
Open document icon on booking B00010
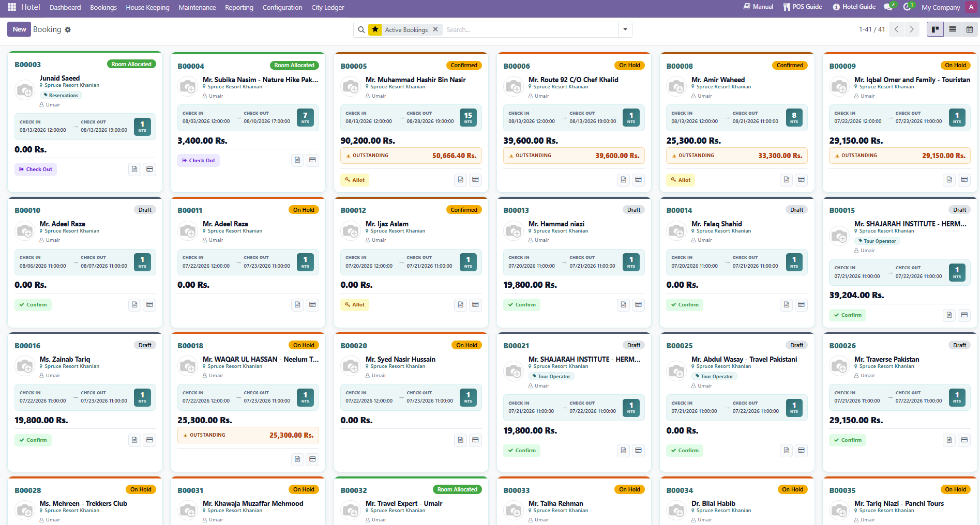pyautogui.click(x=134, y=305)
